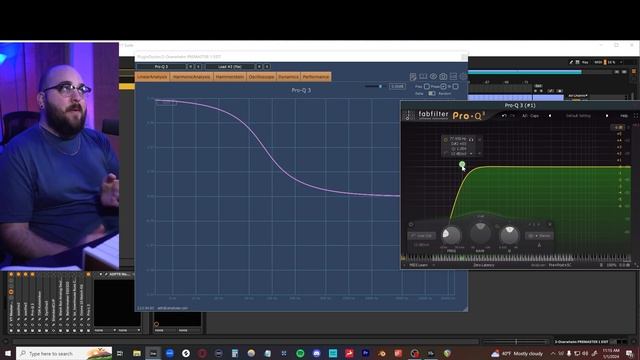Click the Windows Start button
The height and width of the screenshot is (360, 640).
(x=8, y=353)
